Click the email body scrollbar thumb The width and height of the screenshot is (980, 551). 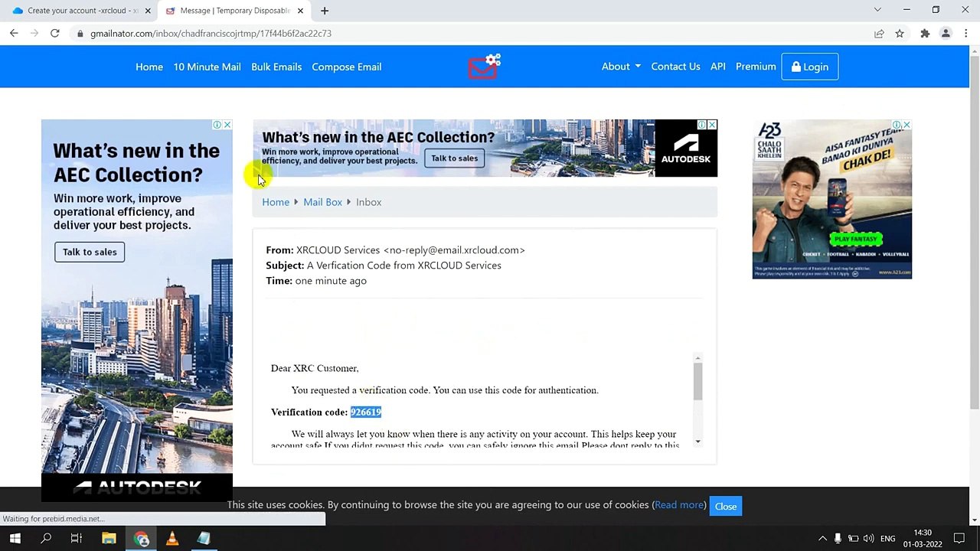pyautogui.click(x=697, y=380)
